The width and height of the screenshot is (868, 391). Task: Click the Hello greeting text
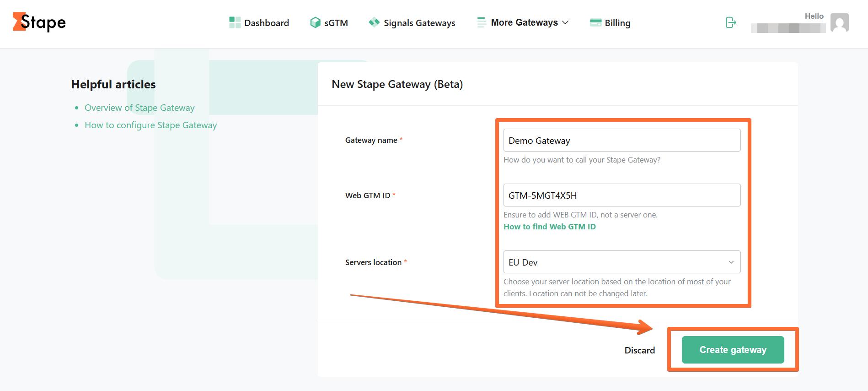[814, 16]
